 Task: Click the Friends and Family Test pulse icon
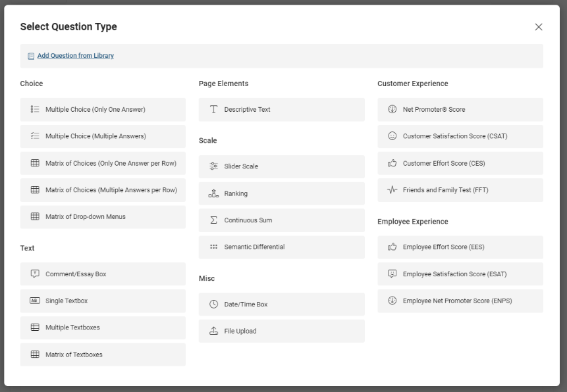click(x=392, y=190)
